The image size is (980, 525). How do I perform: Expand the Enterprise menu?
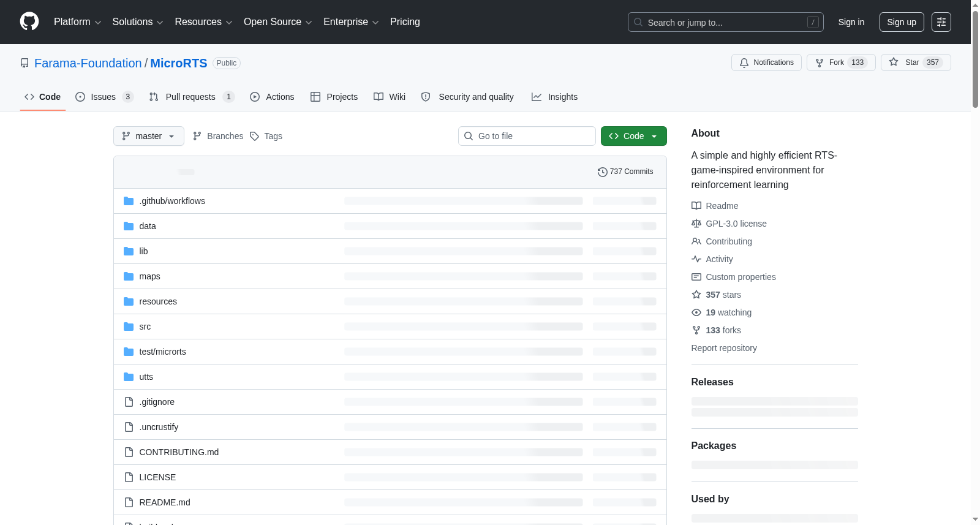(351, 22)
